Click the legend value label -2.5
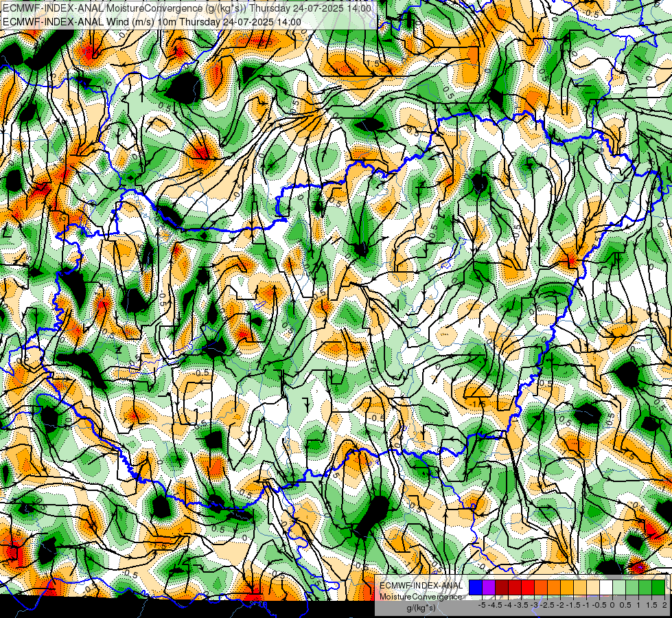 (x=547, y=605)
